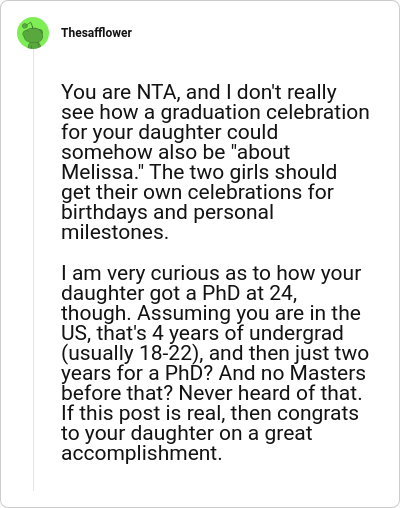
Task: Click the quoted phrase "about Melissa."
Action: coord(176,162)
